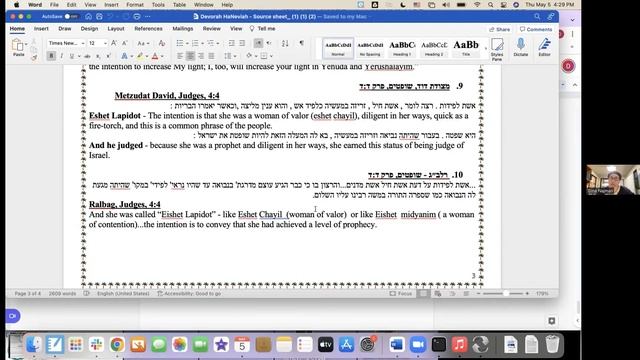Open the font name dropdown
The height and width of the screenshot is (360, 640).
click(x=83, y=43)
